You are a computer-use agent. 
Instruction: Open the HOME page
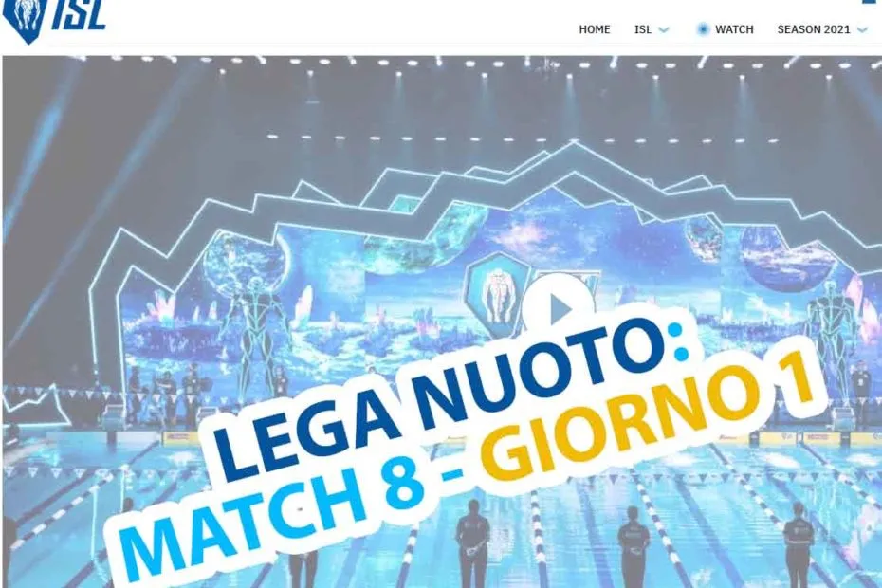[594, 29]
